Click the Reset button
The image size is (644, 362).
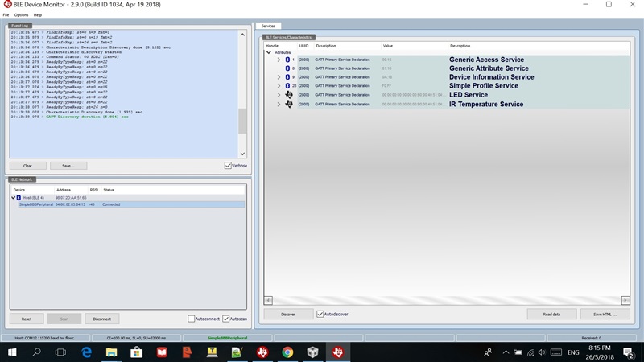point(27,319)
